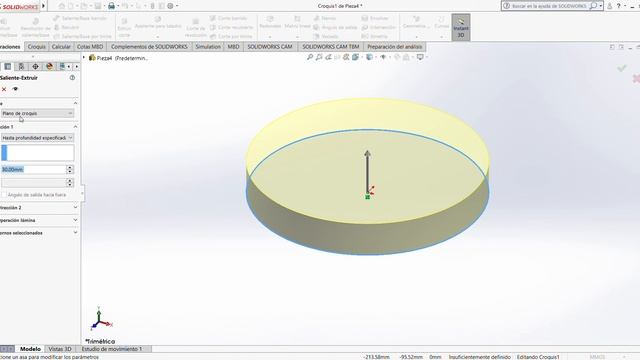
Task: Click the *Trimétrica view label
Action: point(100,341)
